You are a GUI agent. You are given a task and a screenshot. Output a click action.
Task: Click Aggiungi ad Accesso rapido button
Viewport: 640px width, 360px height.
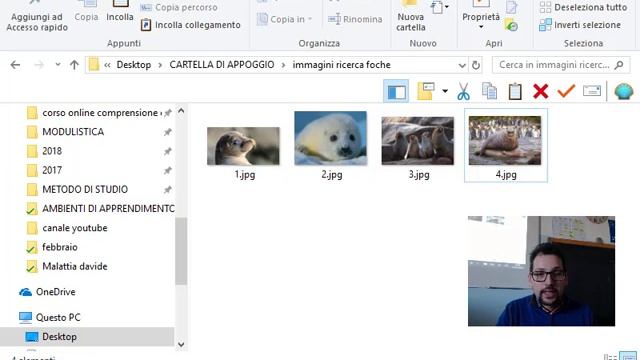coord(37,17)
